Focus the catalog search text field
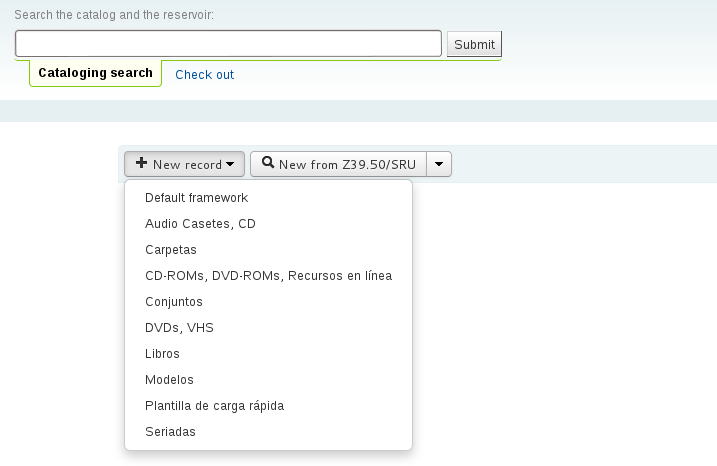Viewport: 717px width, 466px height. click(228, 43)
